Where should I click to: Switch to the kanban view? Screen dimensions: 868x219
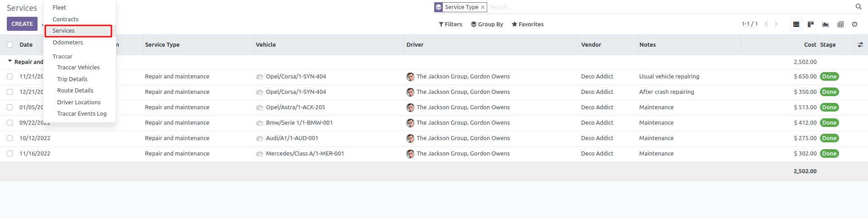point(810,24)
